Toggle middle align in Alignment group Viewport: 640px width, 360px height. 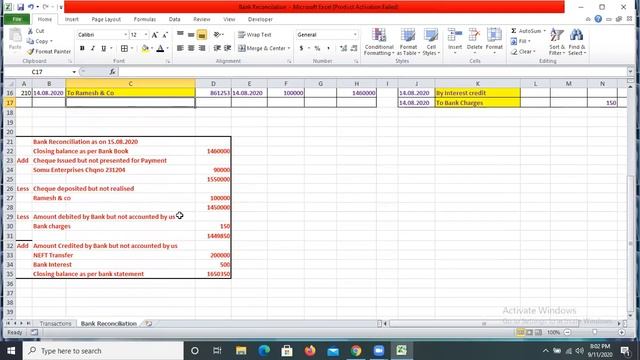(191, 35)
